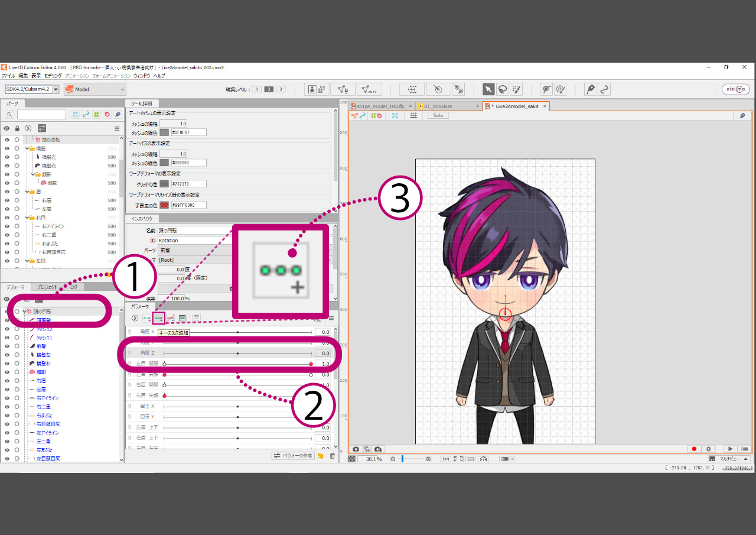
Task: Select the arrow selection tool
Action: point(488,89)
